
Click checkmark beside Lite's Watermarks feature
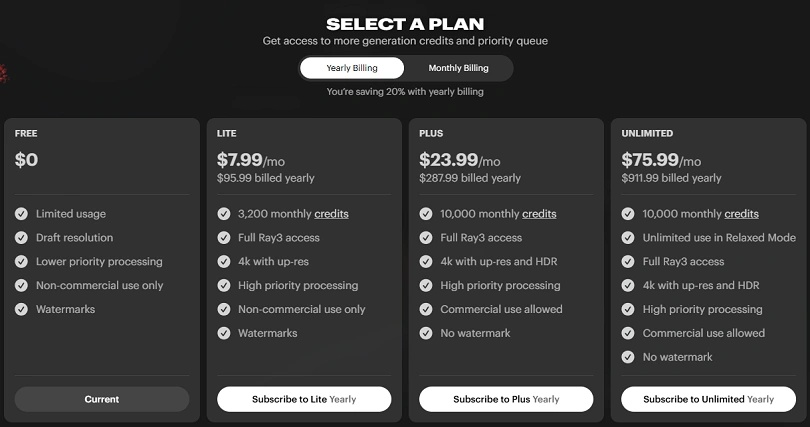pos(224,333)
